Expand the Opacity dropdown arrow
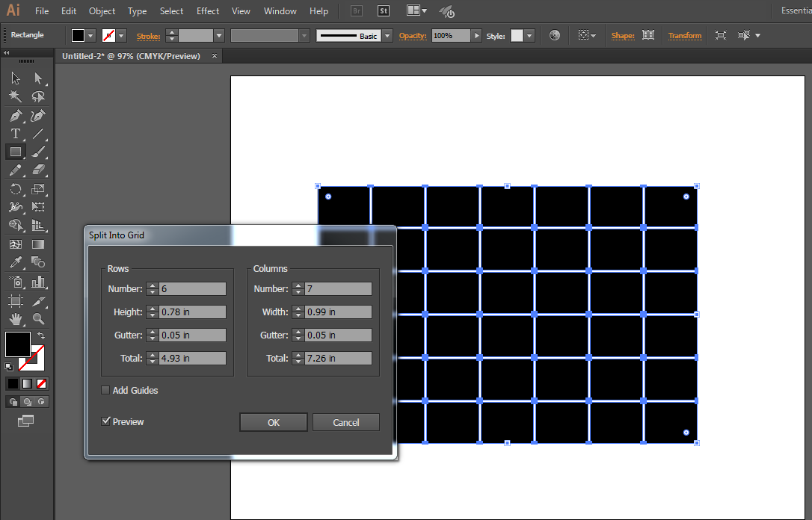The image size is (812, 520). tap(476, 36)
